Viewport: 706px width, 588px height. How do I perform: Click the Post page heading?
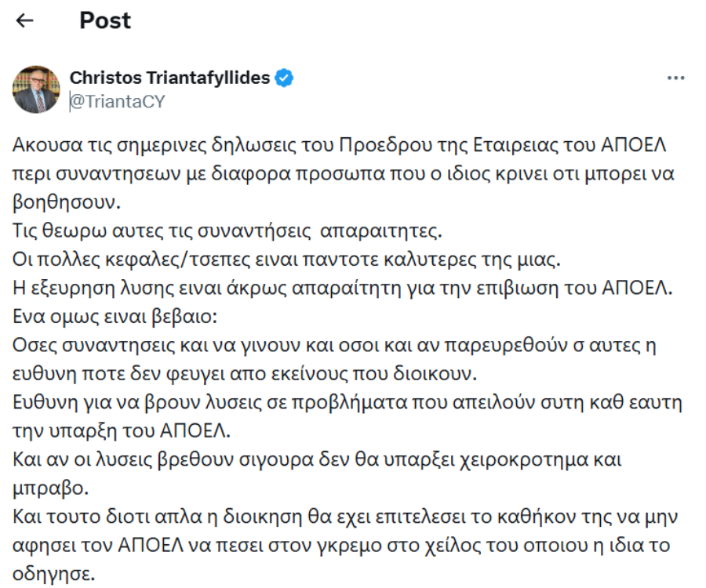(105, 20)
